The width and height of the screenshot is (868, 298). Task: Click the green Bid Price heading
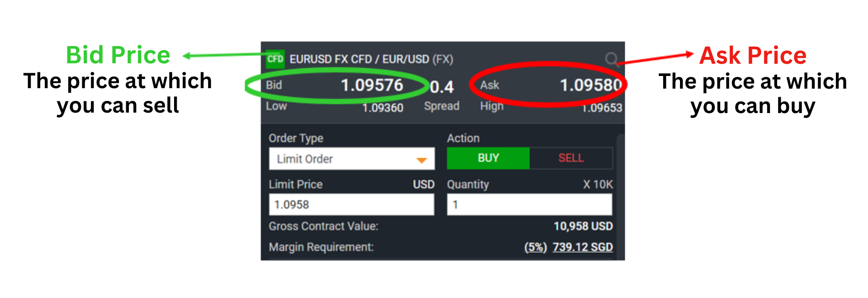tap(118, 55)
